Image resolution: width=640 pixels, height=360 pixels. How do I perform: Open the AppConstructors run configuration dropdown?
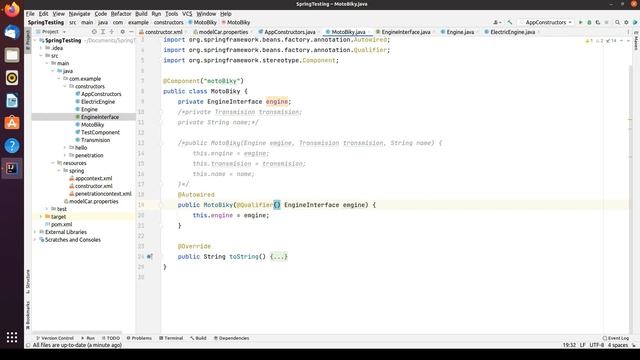(x=545, y=22)
